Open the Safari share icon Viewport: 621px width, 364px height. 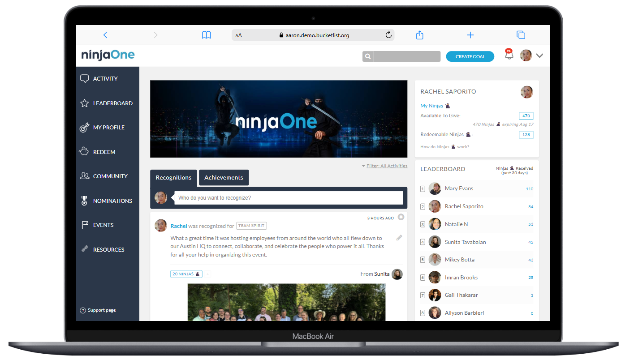point(420,35)
